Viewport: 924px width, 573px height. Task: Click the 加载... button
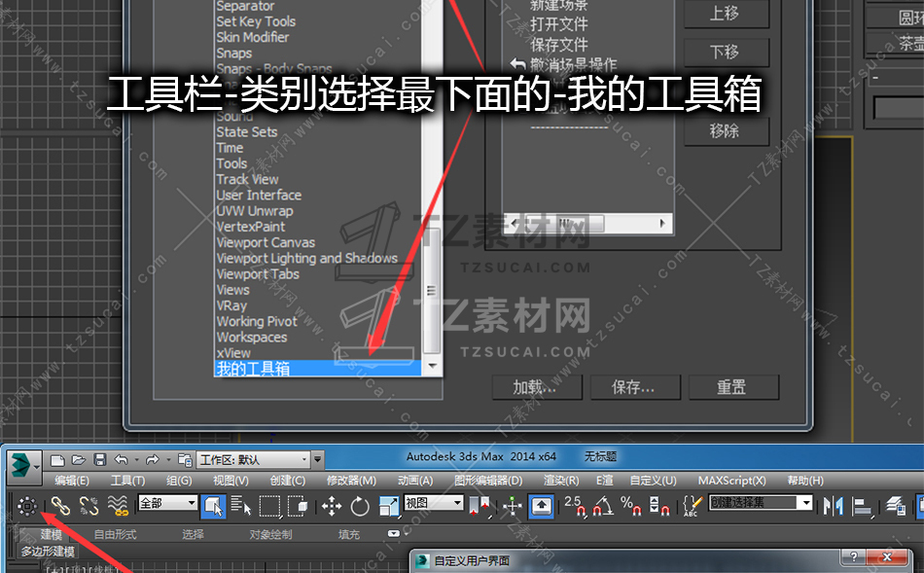tap(538, 387)
